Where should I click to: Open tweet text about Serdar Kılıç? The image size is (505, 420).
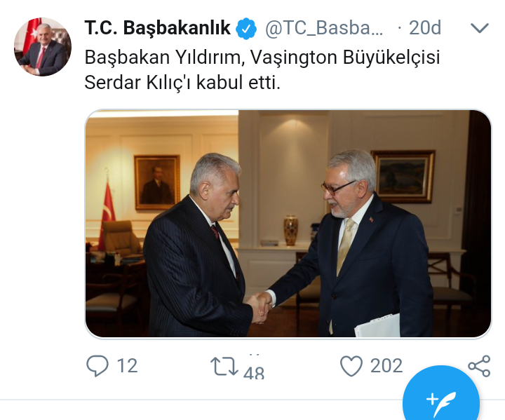pos(262,70)
